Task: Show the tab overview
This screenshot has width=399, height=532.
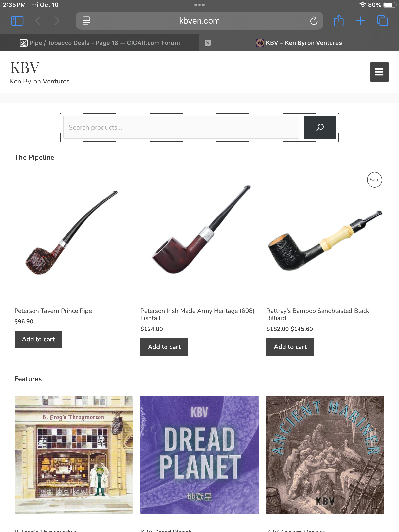Action: [382, 21]
